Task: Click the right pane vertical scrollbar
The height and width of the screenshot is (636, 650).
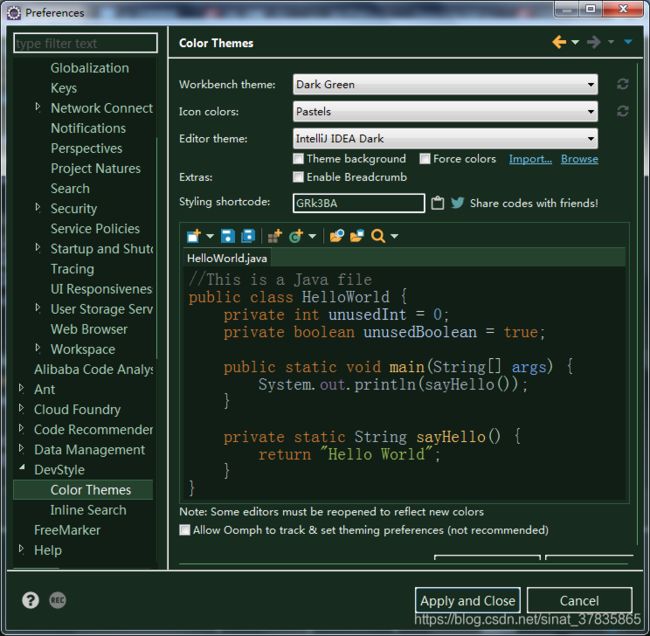Action: point(637,305)
